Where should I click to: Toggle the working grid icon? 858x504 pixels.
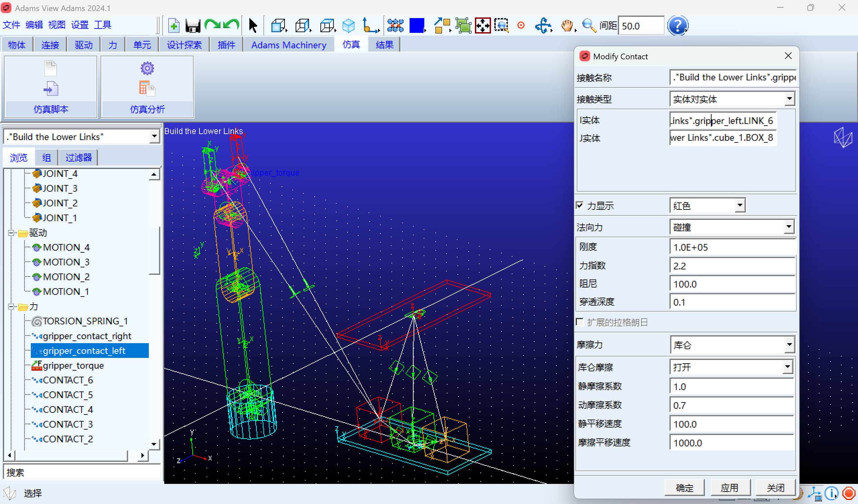(395, 25)
